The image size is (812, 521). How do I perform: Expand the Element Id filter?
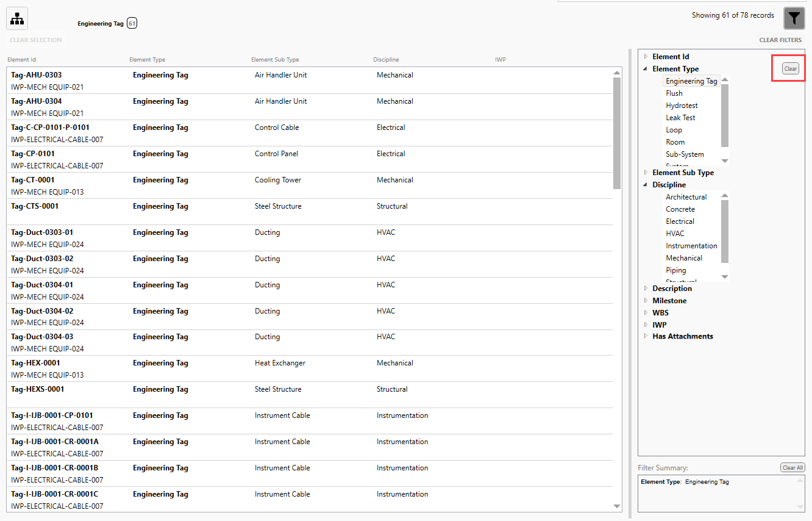(646, 57)
